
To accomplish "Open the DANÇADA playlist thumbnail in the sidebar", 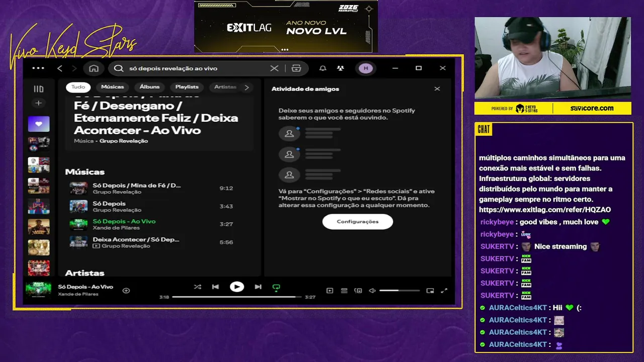I will point(39,268).
